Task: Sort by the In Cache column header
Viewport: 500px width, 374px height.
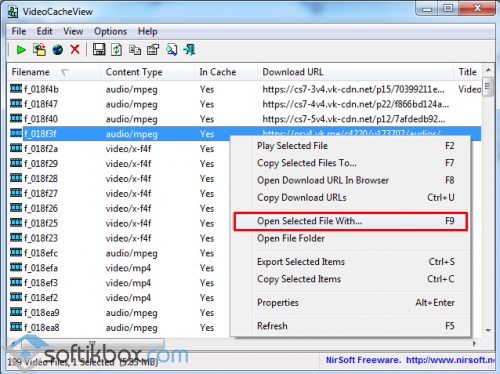Action: point(226,72)
